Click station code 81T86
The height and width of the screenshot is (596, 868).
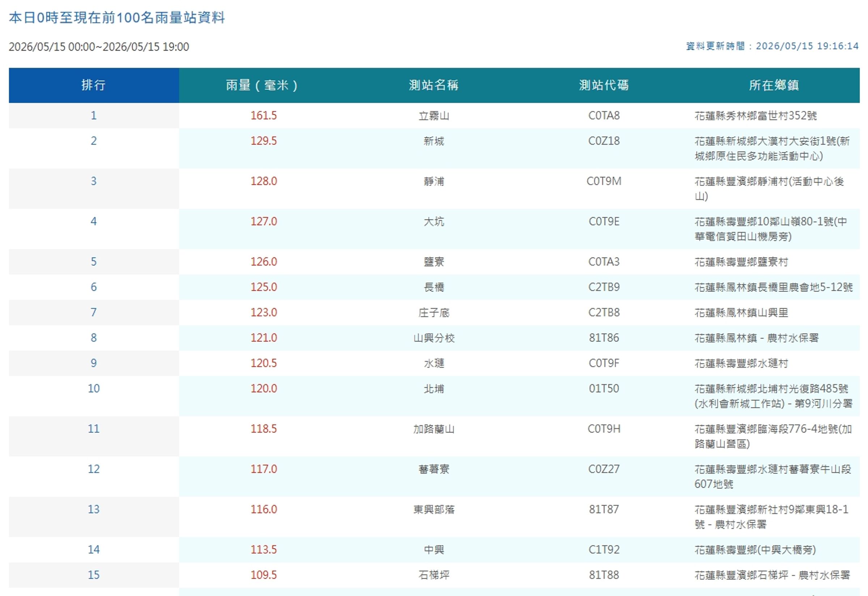(x=604, y=337)
